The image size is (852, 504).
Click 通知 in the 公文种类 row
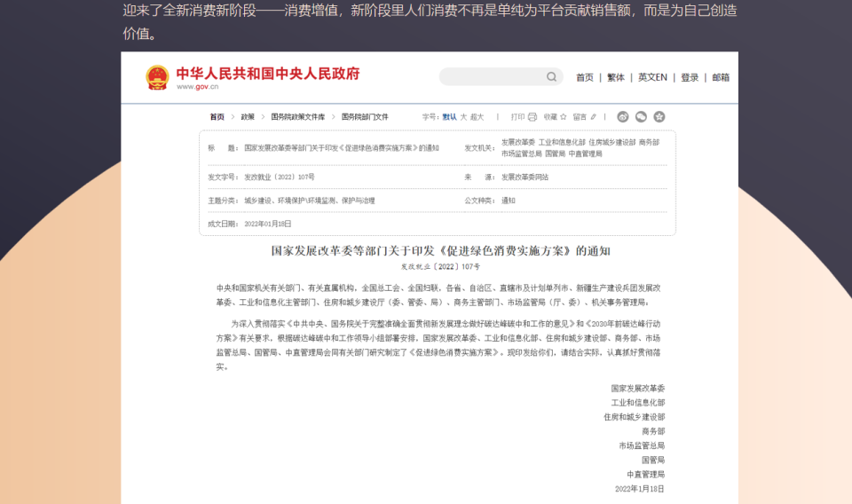point(508,201)
